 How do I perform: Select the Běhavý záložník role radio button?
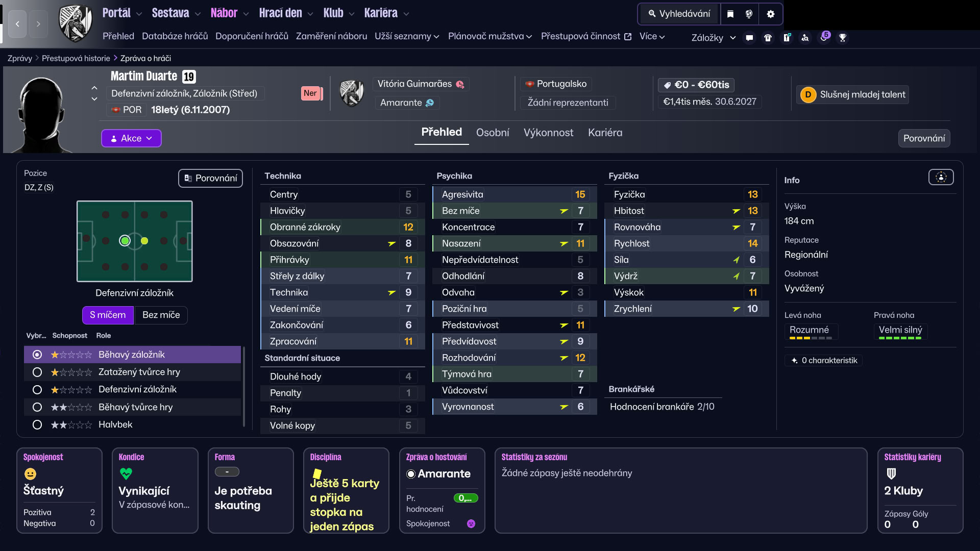click(x=37, y=355)
